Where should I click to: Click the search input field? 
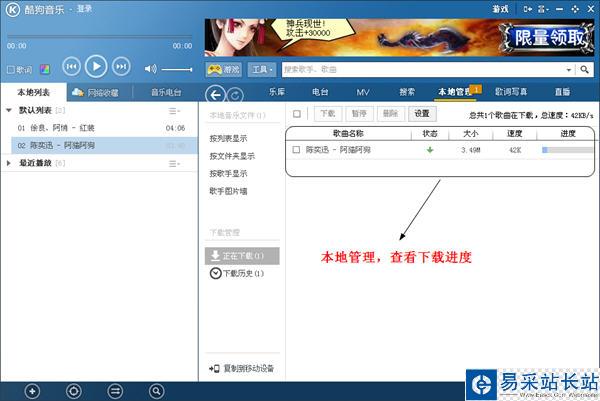[423, 70]
